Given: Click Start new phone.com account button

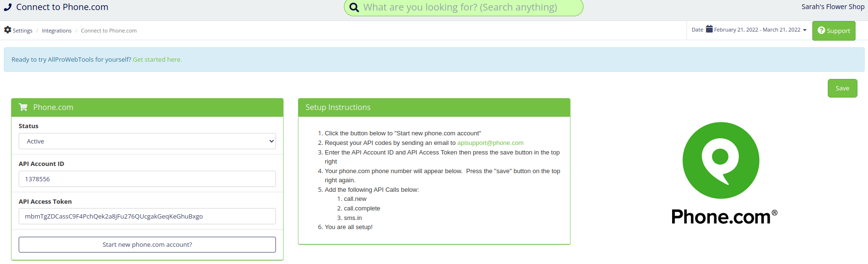Looking at the screenshot, I should (147, 244).
